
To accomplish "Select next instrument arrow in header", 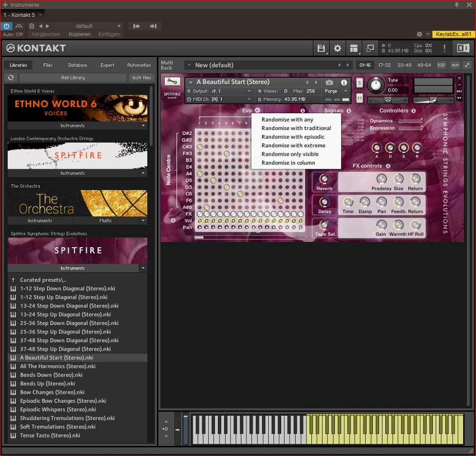I will pyautogui.click(x=316, y=82).
